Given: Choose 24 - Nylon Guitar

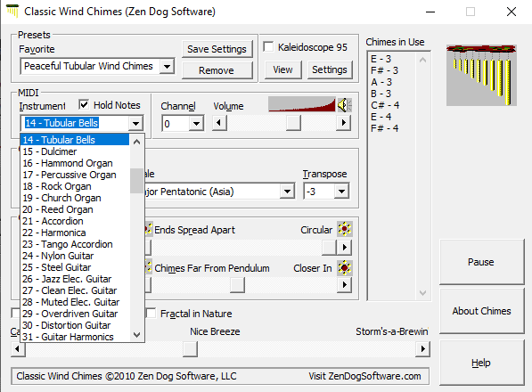Looking at the screenshot, I should [x=75, y=256].
